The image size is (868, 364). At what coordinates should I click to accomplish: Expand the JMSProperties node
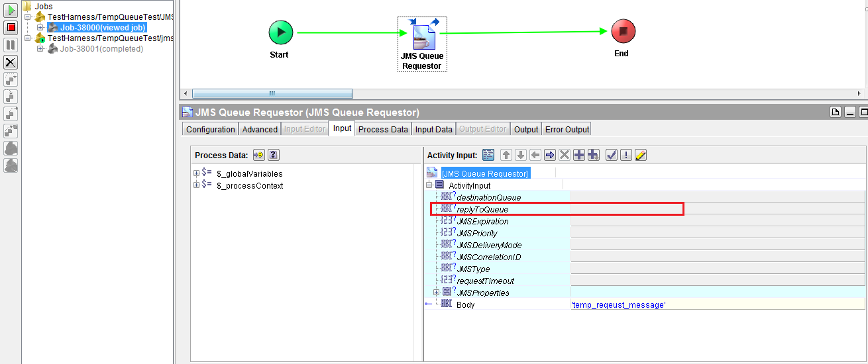[437, 293]
